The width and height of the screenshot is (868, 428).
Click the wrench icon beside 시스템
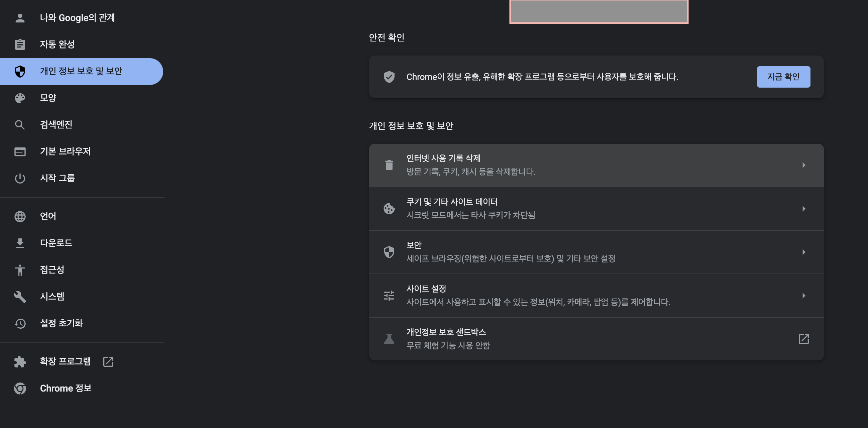(x=20, y=297)
